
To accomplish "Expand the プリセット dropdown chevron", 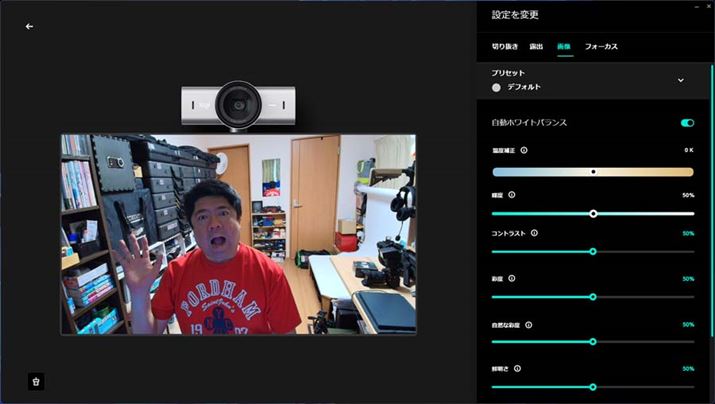I will point(681,80).
